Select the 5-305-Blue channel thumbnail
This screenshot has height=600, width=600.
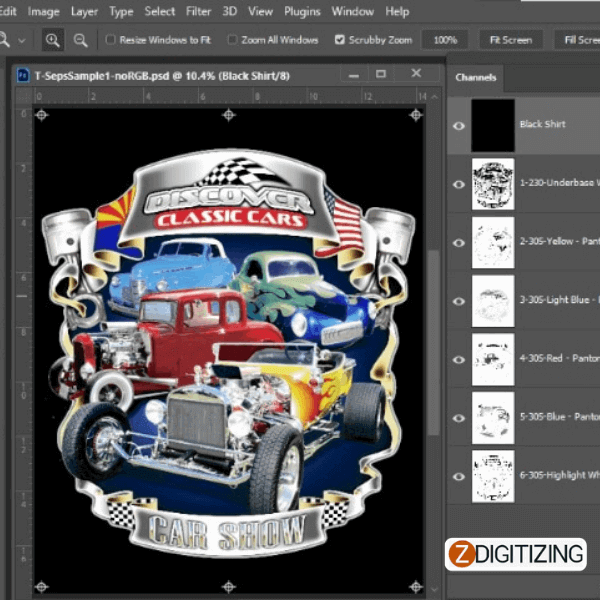point(493,418)
